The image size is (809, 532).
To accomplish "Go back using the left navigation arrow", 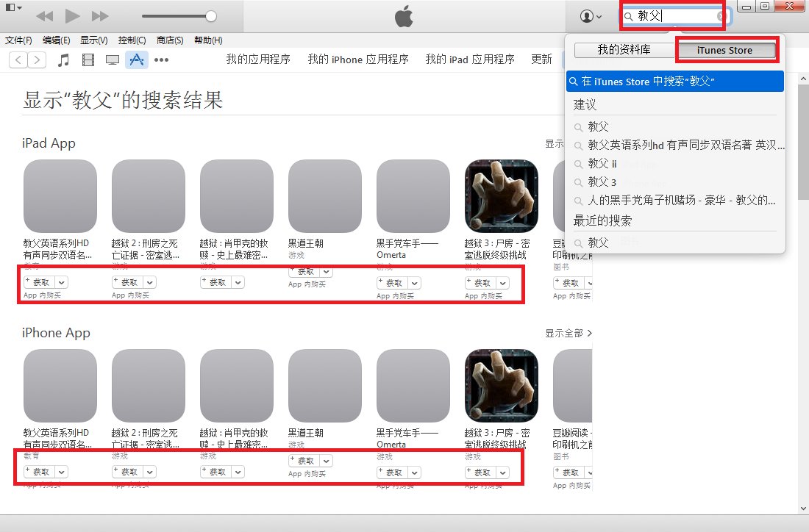I will pos(17,60).
